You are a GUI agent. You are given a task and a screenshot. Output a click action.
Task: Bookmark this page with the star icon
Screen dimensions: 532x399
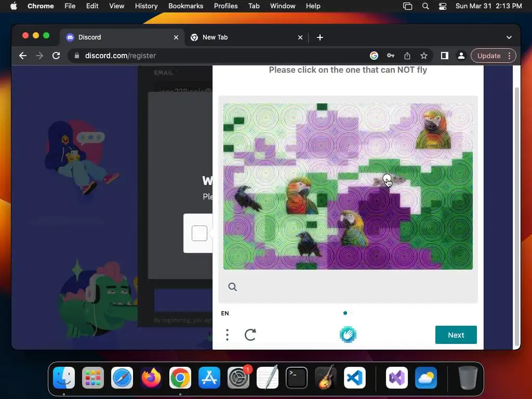[x=424, y=56]
